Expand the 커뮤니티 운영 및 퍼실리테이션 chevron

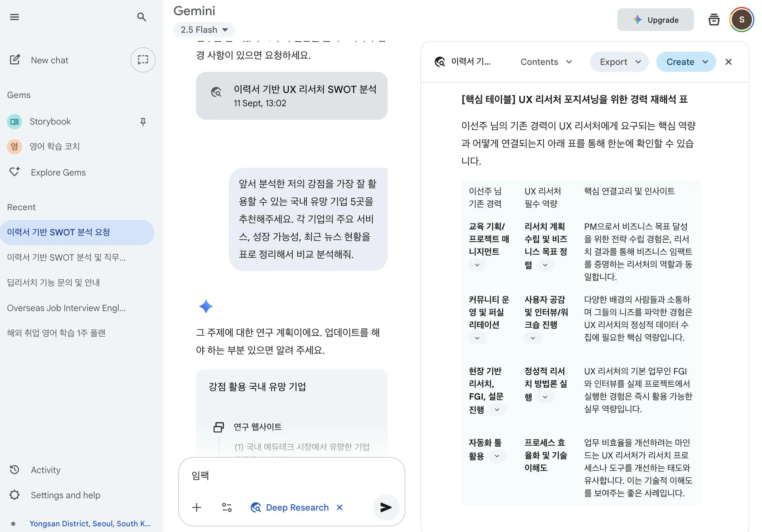click(x=477, y=338)
